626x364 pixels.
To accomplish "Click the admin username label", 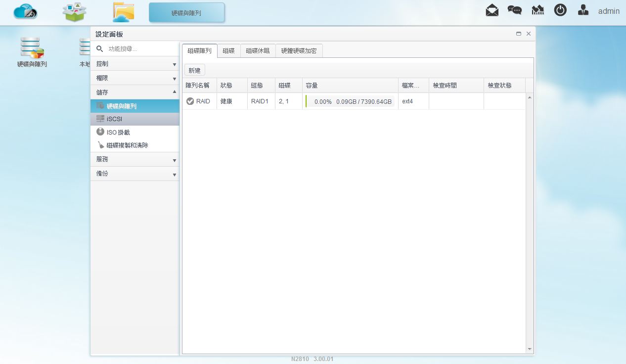I will tap(609, 11).
